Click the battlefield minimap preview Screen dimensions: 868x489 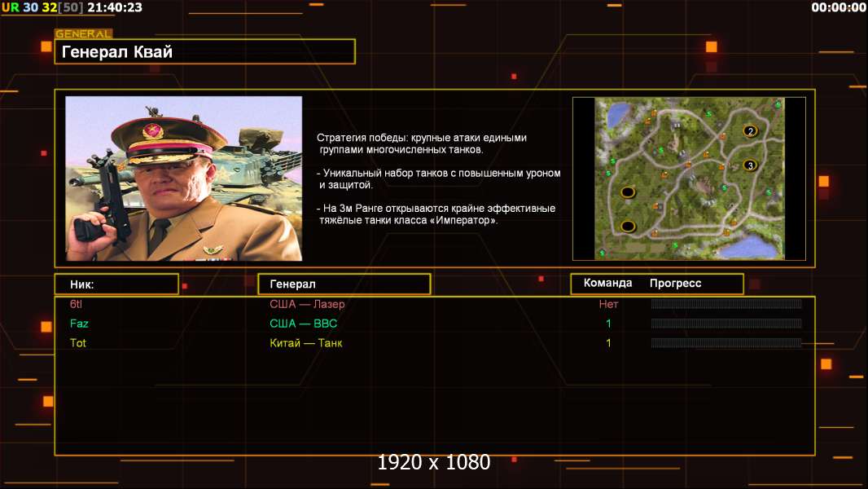689,178
